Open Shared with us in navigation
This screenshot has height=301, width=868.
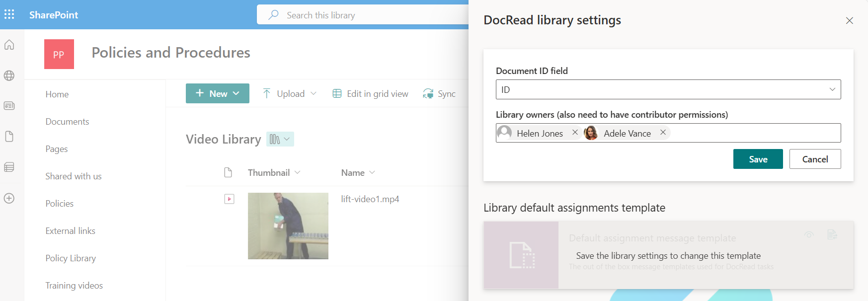(x=74, y=176)
